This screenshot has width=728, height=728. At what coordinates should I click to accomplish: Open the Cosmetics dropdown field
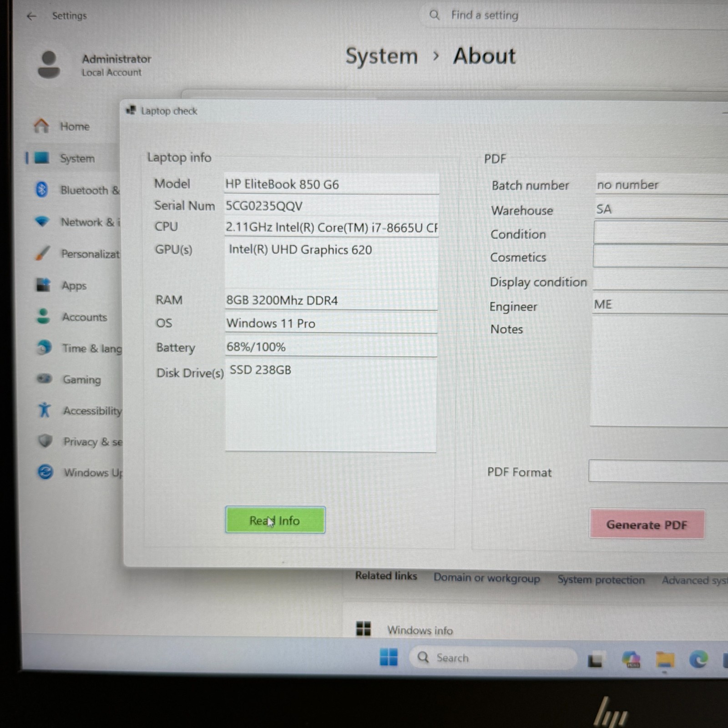(x=661, y=256)
